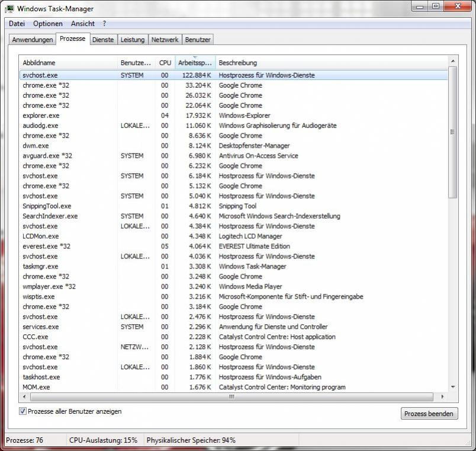Switch to the Anwendungen tab
The image size is (476, 451).
(x=33, y=40)
